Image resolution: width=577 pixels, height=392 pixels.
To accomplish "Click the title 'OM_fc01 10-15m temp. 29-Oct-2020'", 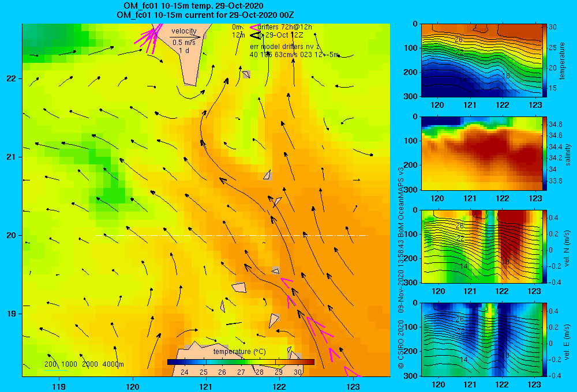I will (x=193, y=6).
